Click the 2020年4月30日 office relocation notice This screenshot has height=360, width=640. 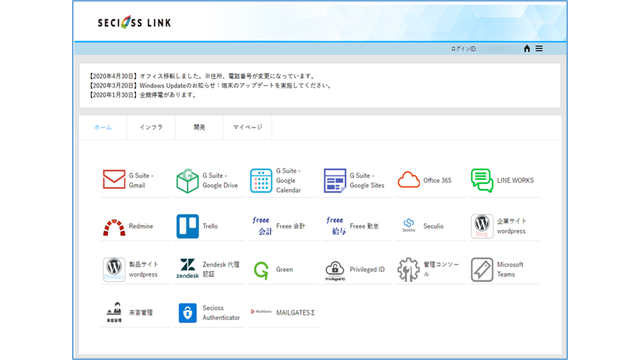tap(202, 76)
